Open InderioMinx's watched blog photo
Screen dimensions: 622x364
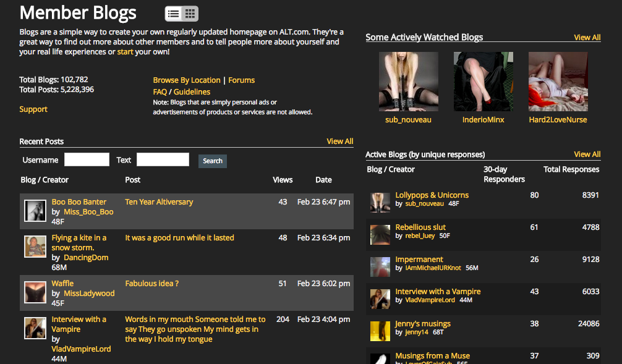coord(483,82)
